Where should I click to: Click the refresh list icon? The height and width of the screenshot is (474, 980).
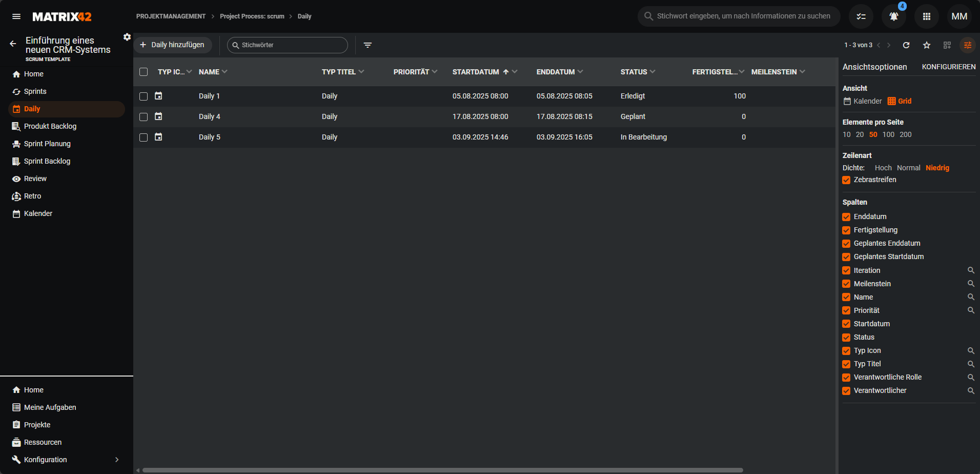(x=906, y=45)
